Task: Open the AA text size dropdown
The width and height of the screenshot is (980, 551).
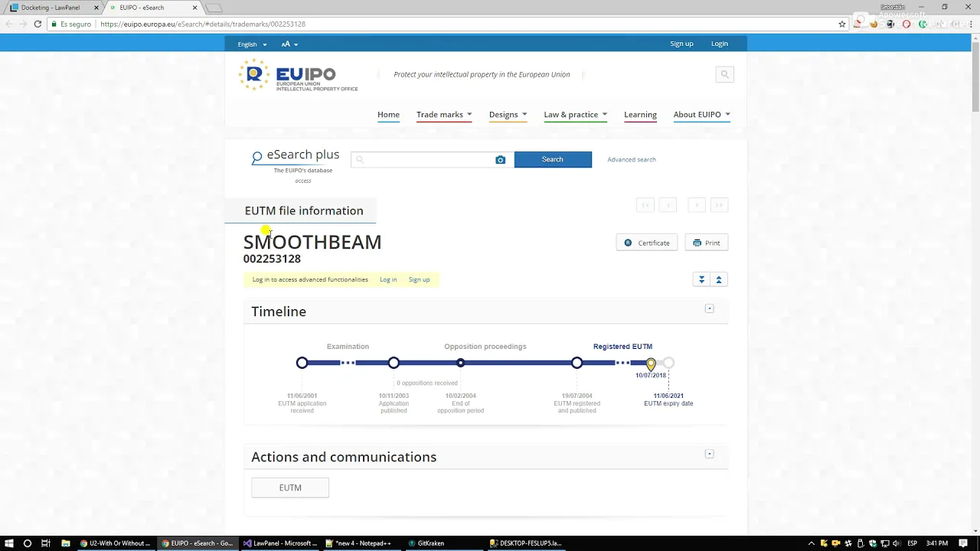Action: click(289, 44)
